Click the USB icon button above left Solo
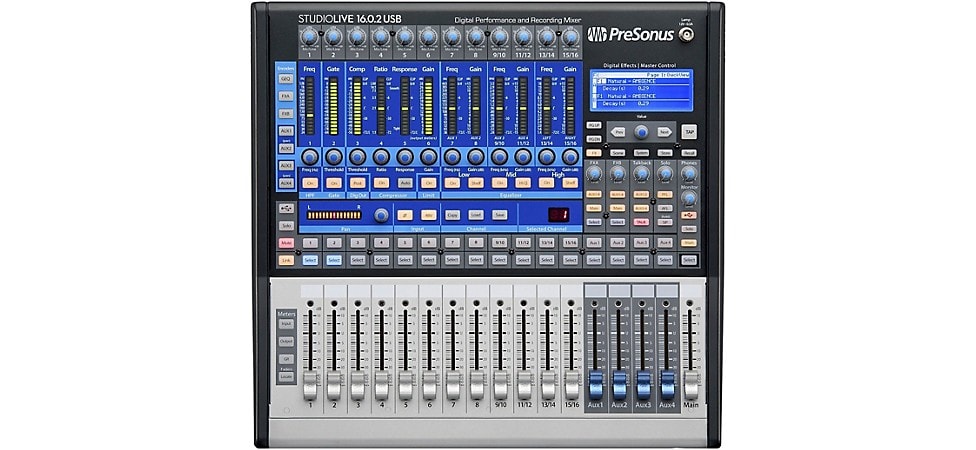The image size is (976, 450). coord(286,209)
